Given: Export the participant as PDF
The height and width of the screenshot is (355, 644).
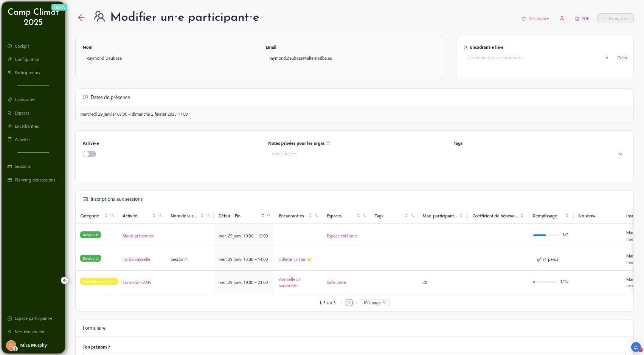Looking at the screenshot, I should (x=582, y=18).
